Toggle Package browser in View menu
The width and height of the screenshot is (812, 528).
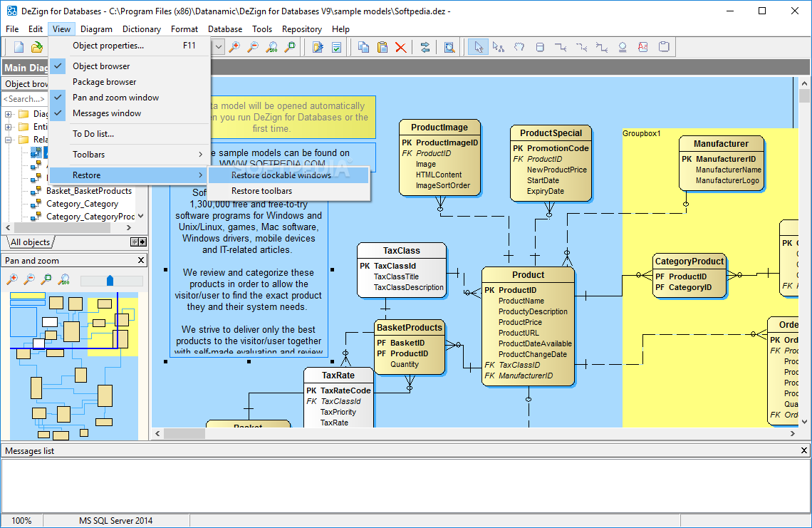130,82
